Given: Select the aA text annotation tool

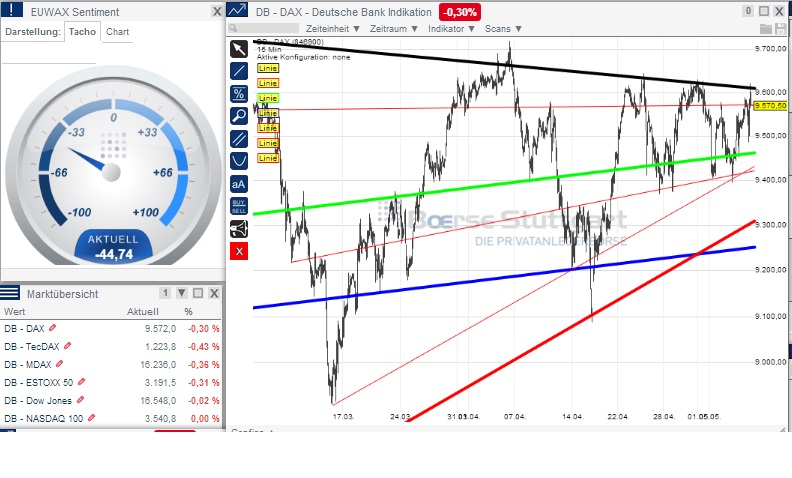Looking at the screenshot, I should pos(239,184).
